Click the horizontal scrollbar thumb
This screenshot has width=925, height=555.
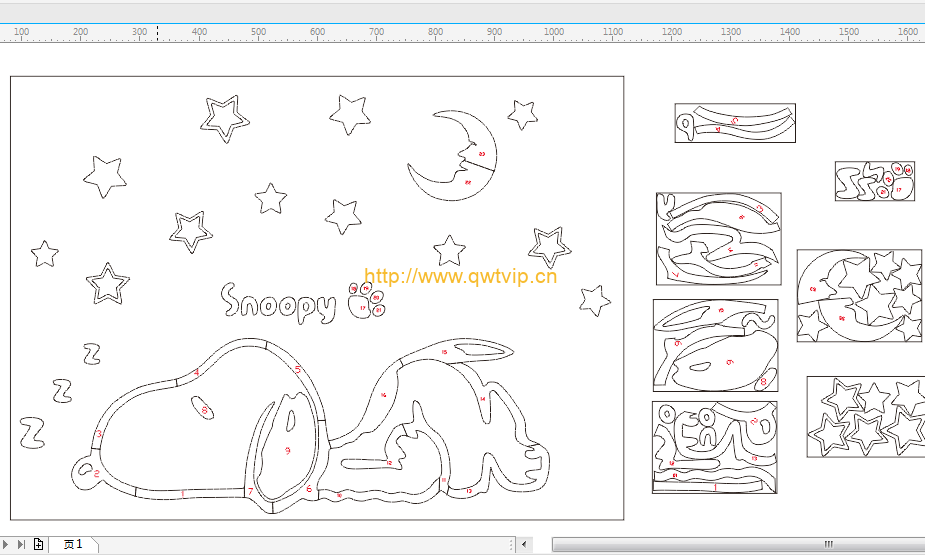(739, 544)
